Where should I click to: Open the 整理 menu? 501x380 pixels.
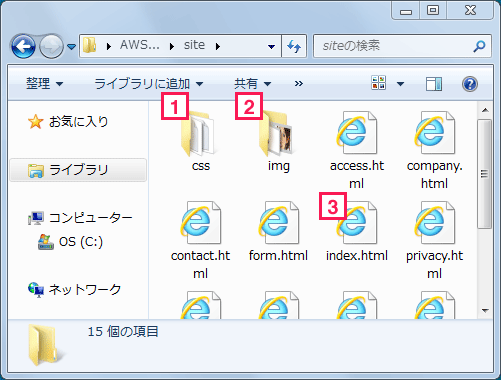point(45,83)
